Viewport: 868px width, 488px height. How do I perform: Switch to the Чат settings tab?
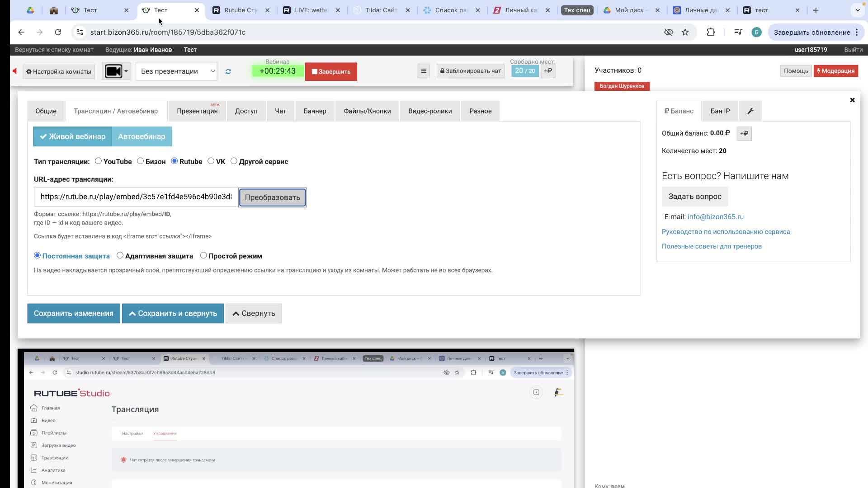[280, 111]
